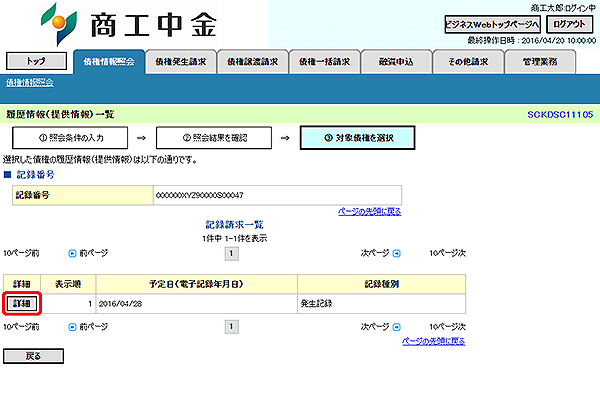
Task: Switch to the 融資申込 tab
Action: click(396, 62)
